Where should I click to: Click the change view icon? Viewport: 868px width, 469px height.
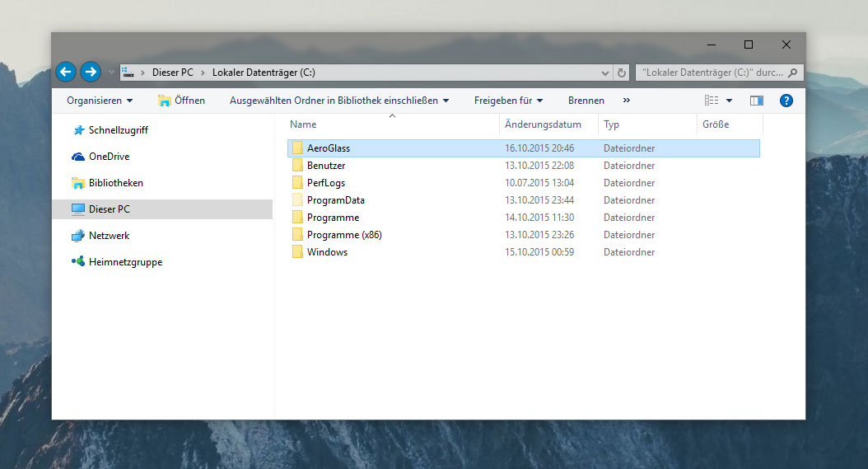click(712, 101)
